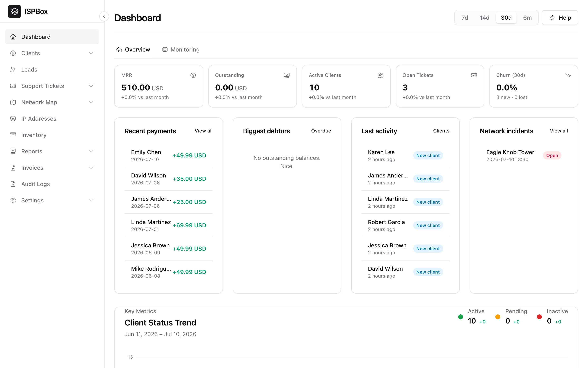Select the 14d time range
Viewport: 588px width, 368px height.
click(x=484, y=18)
